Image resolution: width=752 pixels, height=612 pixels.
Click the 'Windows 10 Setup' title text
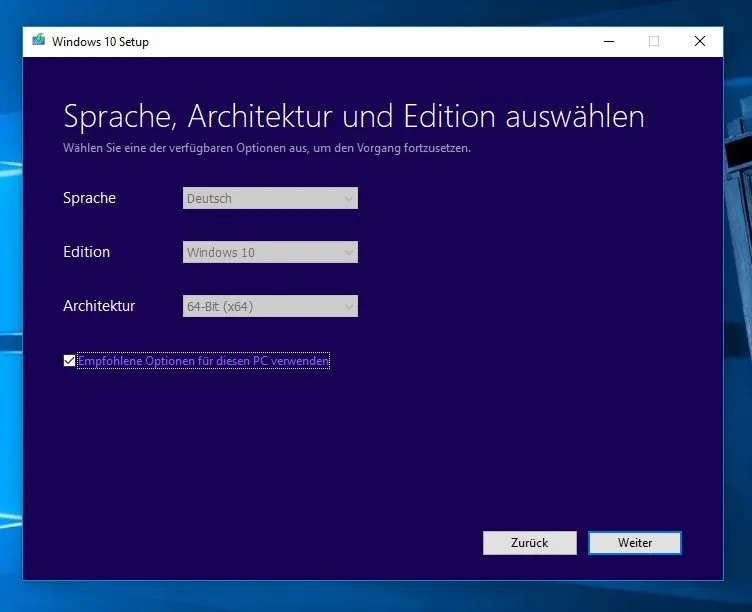pos(100,42)
